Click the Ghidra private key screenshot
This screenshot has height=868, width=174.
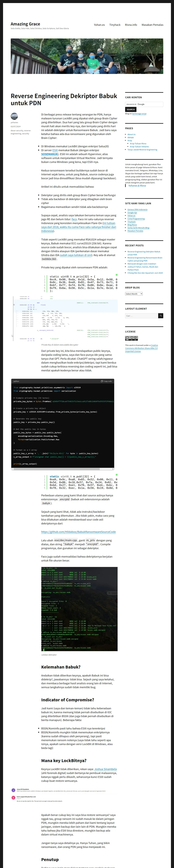coord(64,319)
